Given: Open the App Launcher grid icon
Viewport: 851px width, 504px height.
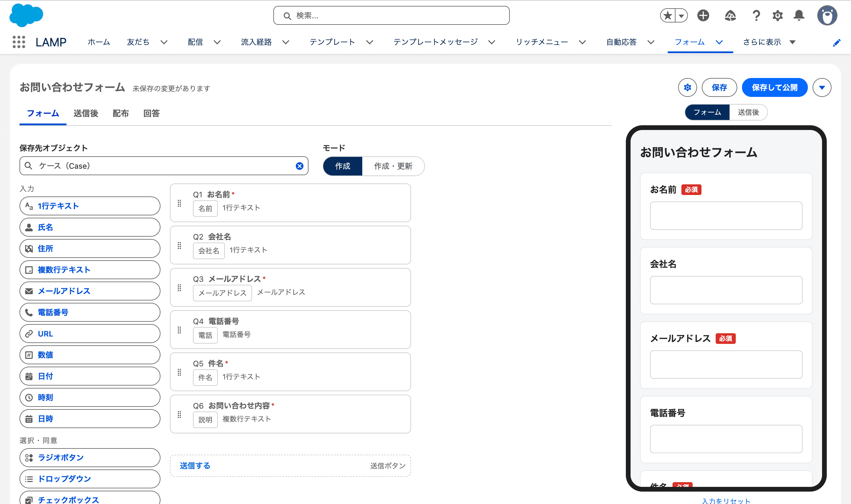Looking at the screenshot, I should (x=19, y=42).
